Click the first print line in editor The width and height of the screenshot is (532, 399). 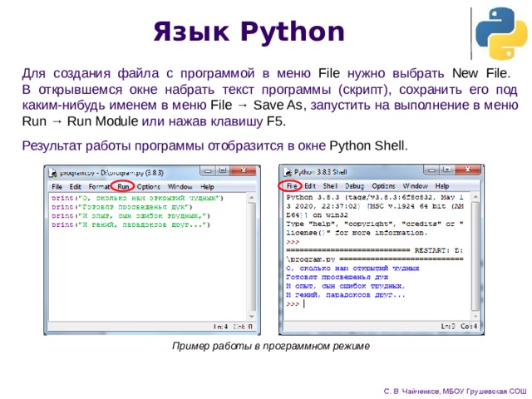137,198
